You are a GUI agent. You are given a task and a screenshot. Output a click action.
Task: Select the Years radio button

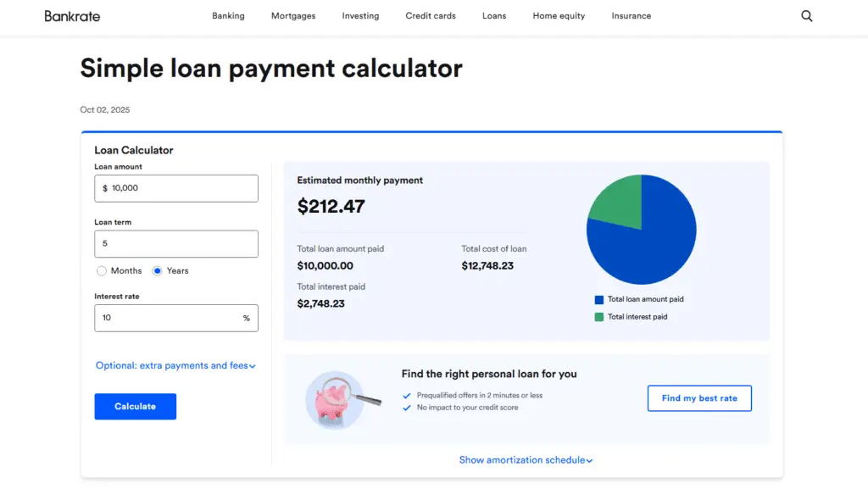(x=157, y=270)
